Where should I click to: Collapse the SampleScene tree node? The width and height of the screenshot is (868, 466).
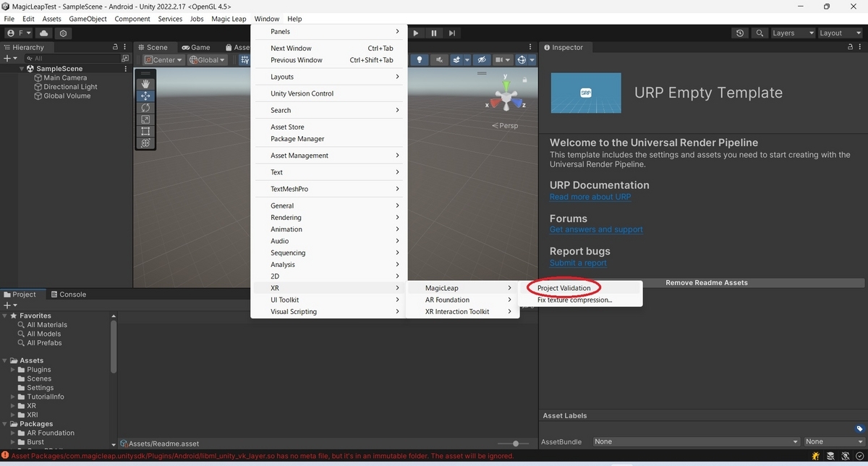(x=22, y=69)
